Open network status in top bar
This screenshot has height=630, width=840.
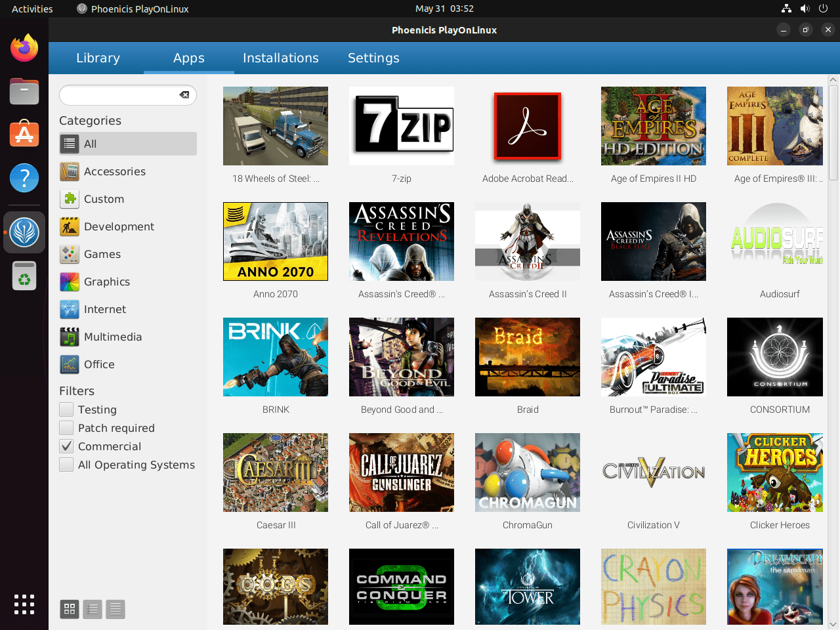[786, 9]
